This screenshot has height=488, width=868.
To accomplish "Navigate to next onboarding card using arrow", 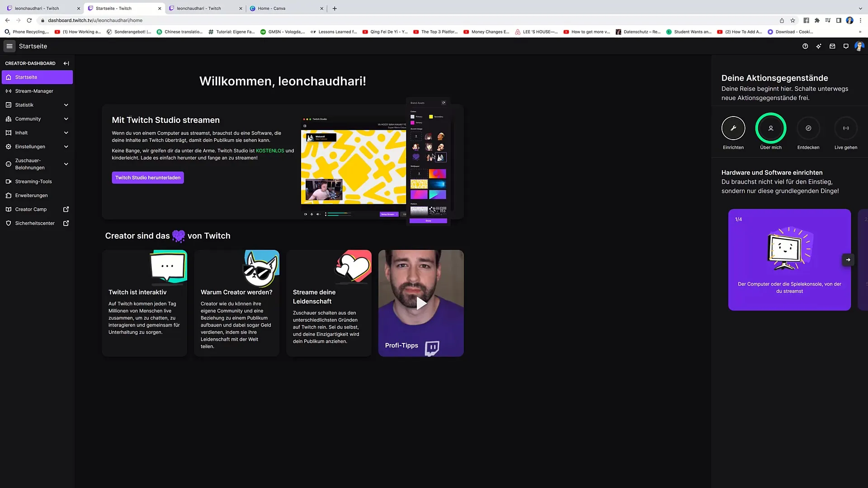I will [848, 260].
